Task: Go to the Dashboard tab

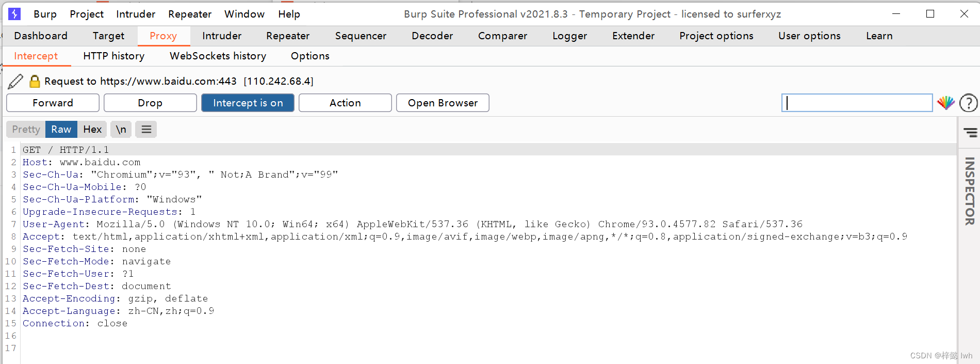Action: coord(41,36)
